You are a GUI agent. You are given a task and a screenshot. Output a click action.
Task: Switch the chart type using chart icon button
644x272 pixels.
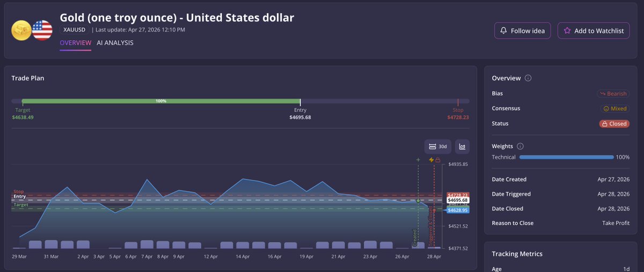462,146
